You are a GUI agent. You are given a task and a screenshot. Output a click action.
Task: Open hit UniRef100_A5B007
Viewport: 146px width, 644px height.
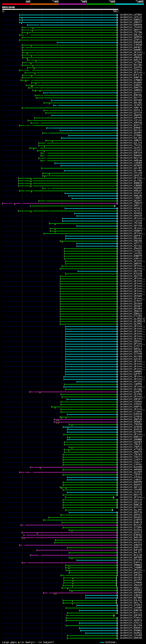coord(131,22)
